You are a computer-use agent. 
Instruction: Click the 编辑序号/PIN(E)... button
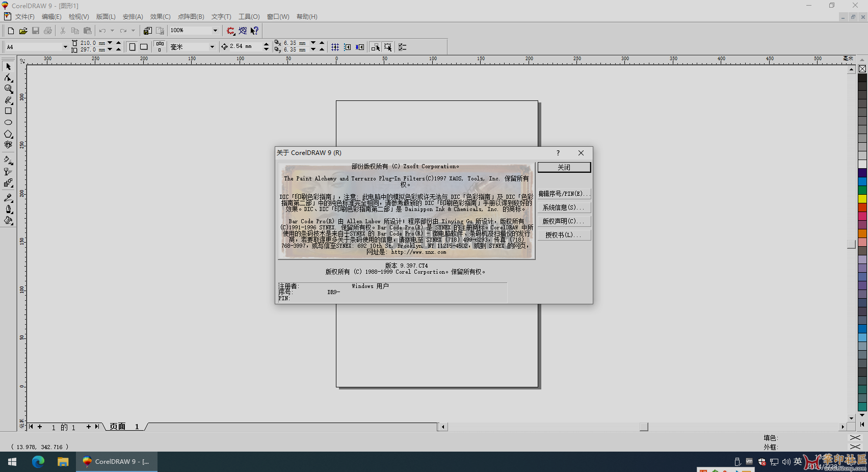[564, 194]
